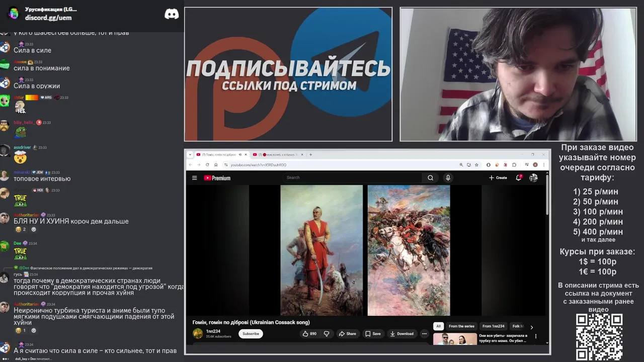644x362 pixels.
Task: Switch to the second browser tab
Action: point(278,154)
